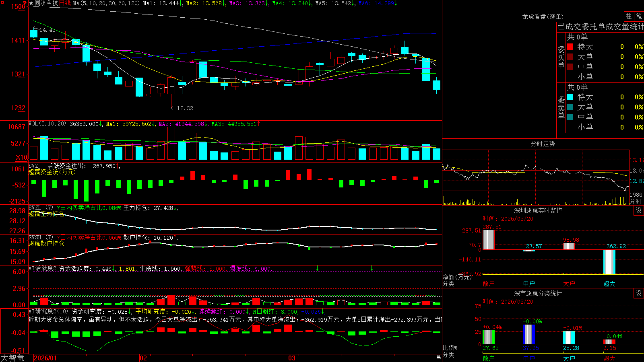Click the 深圳超赢实时监控 panel title

[538, 210]
